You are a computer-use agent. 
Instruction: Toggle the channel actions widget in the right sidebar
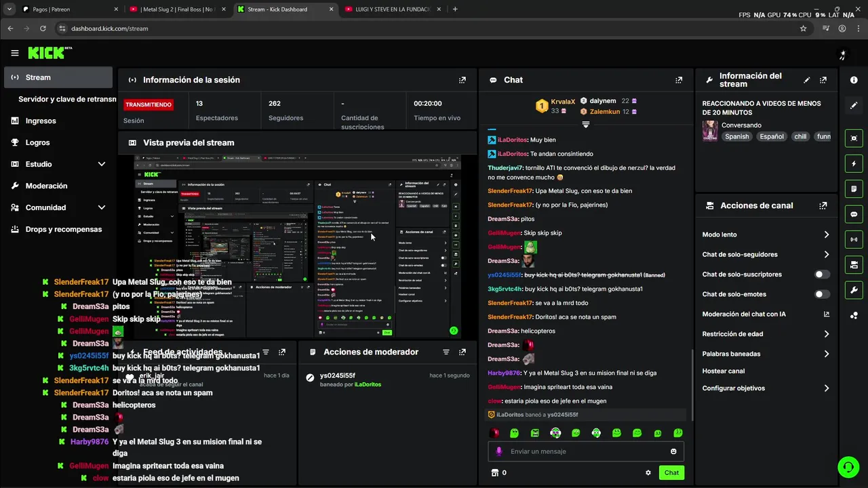pos(854,264)
